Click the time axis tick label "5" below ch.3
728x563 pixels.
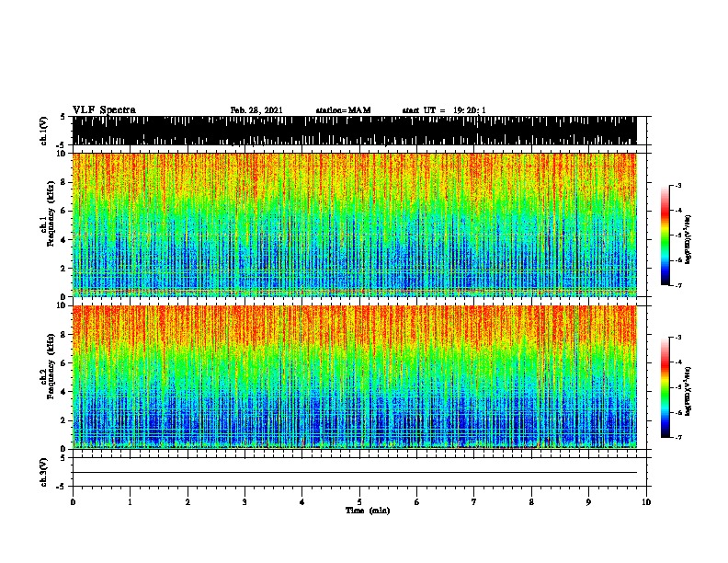pyautogui.click(x=359, y=502)
